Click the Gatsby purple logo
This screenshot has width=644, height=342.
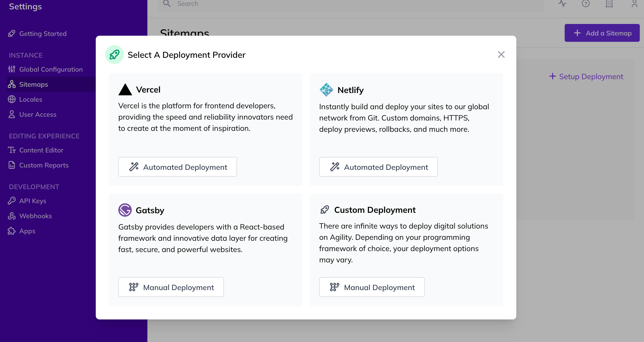click(125, 210)
